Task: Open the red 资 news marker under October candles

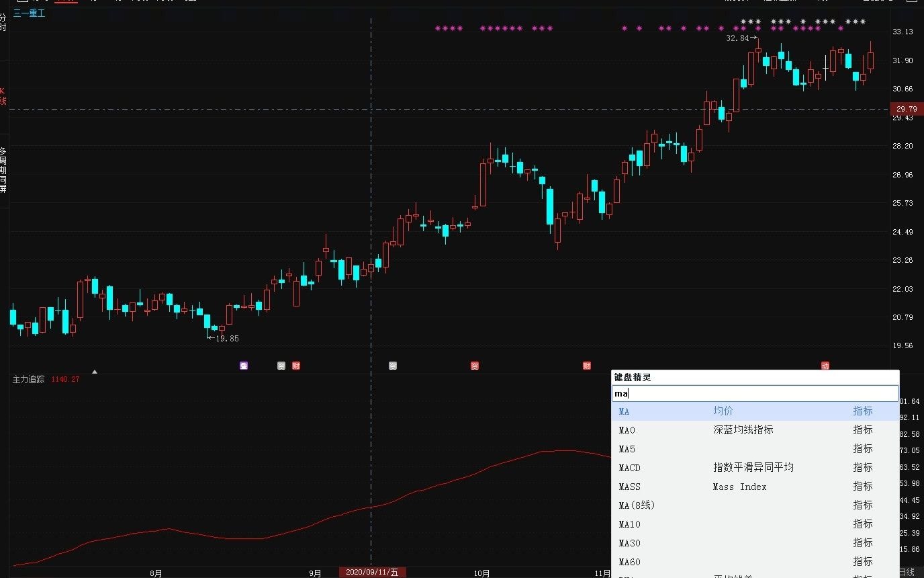Action: pyautogui.click(x=475, y=366)
